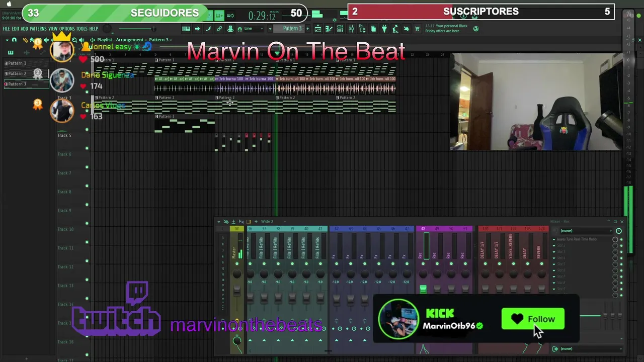
Task: Open the Mixer view toolbar icon
Action: coord(351,29)
